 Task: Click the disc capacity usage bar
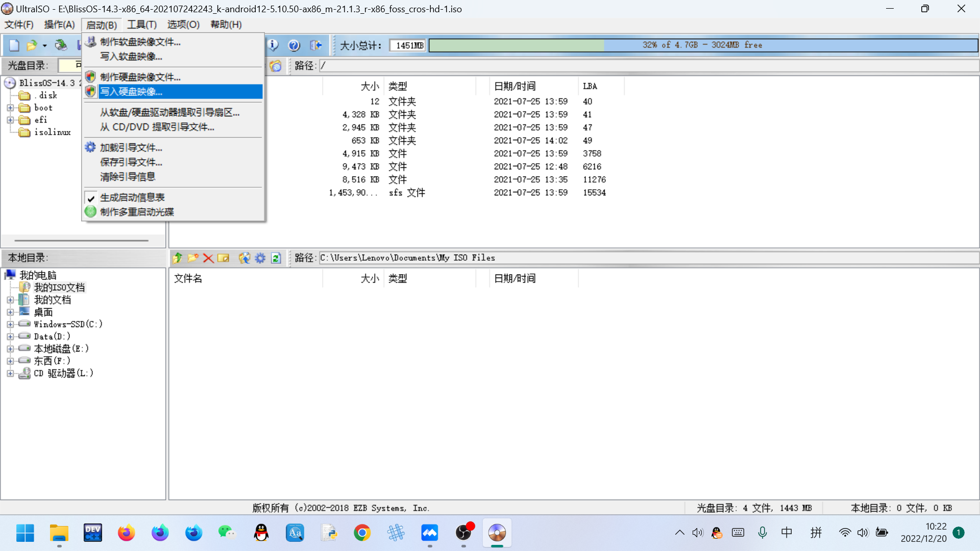(702, 45)
